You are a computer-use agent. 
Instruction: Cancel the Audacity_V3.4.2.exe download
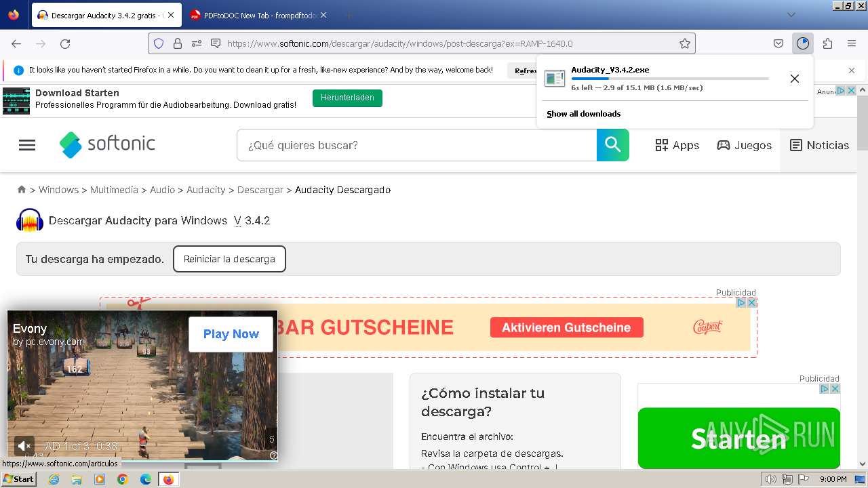tap(795, 79)
